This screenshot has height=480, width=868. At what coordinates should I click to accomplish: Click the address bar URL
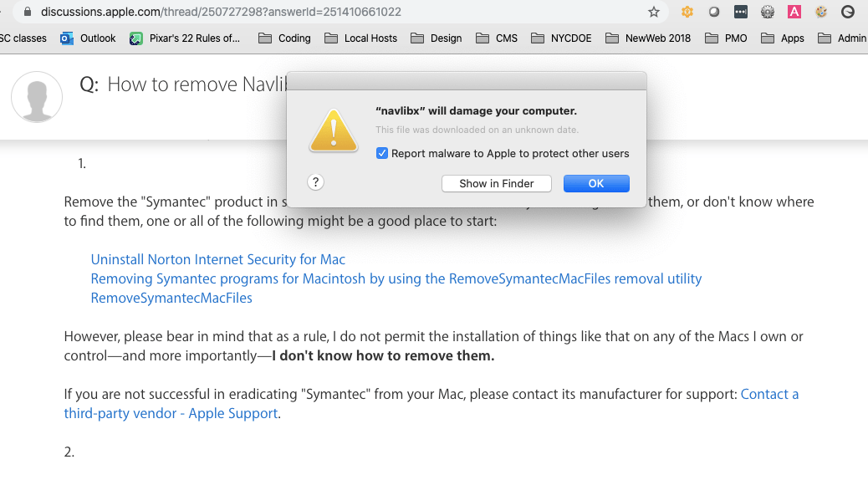(221, 12)
